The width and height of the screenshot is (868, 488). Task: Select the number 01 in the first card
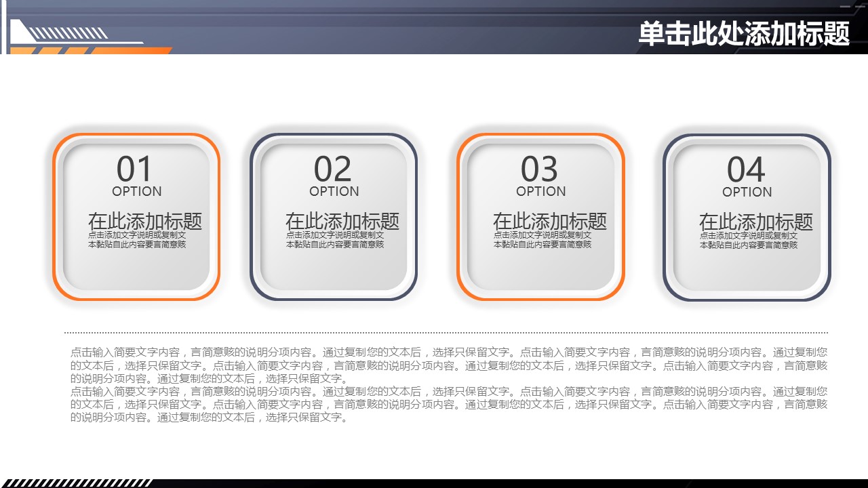(x=136, y=169)
